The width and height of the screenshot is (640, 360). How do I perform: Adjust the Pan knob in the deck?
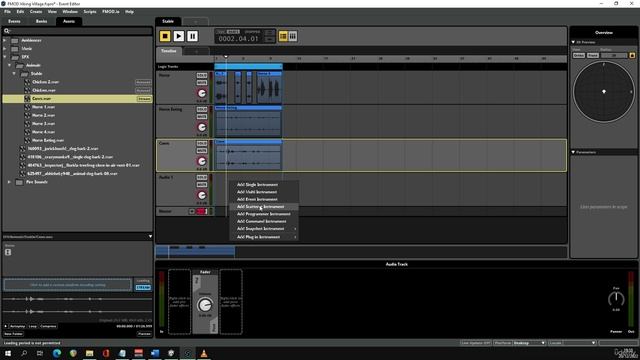[616, 300]
